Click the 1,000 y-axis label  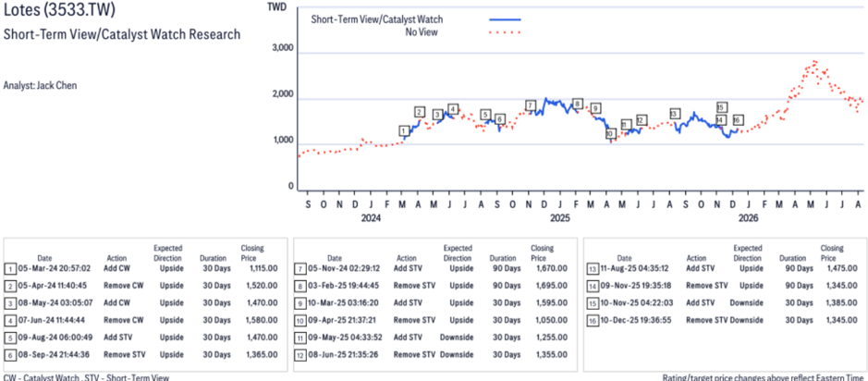click(x=282, y=141)
